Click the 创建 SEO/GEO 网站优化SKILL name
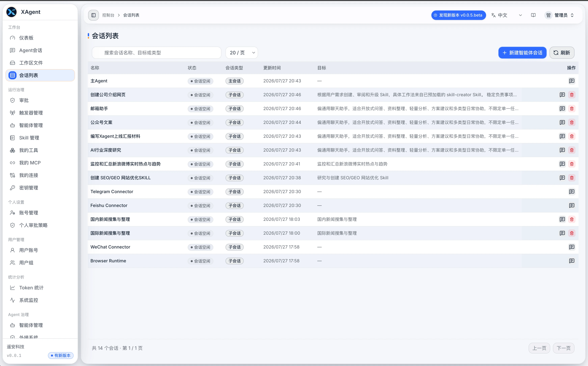This screenshot has height=366, width=588. 121,178
